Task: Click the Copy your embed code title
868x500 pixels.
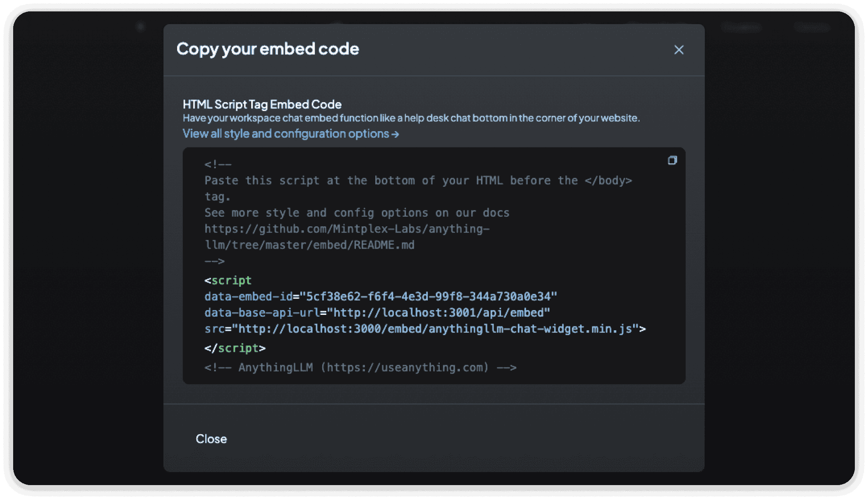Action: pyautogui.click(x=267, y=49)
